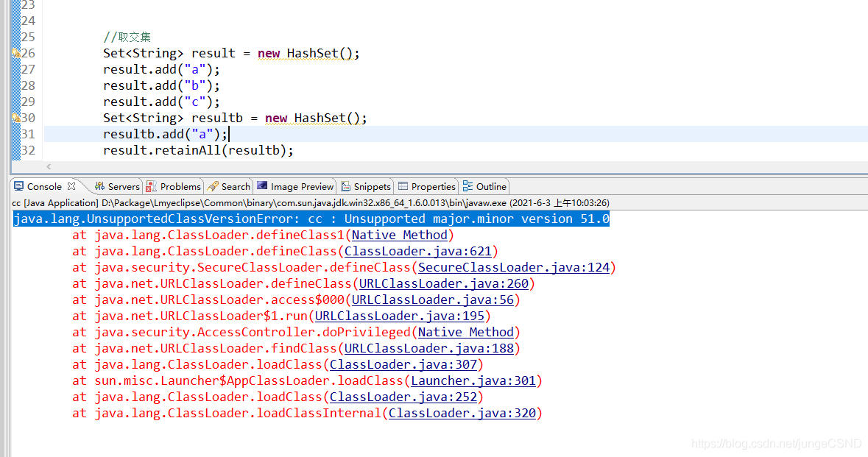
Task: Switch to the Search tab
Action: [228, 186]
